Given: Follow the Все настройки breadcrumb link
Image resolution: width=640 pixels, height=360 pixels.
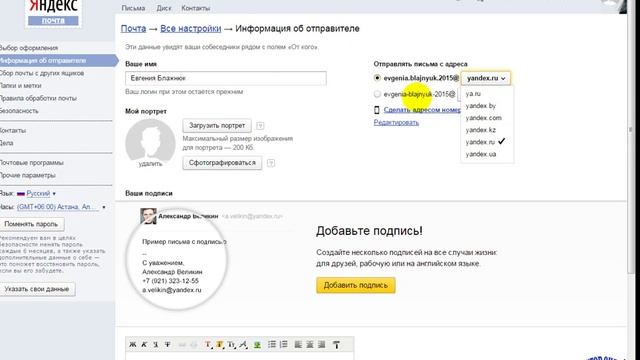Looking at the screenshot, I should click(191, 29).
